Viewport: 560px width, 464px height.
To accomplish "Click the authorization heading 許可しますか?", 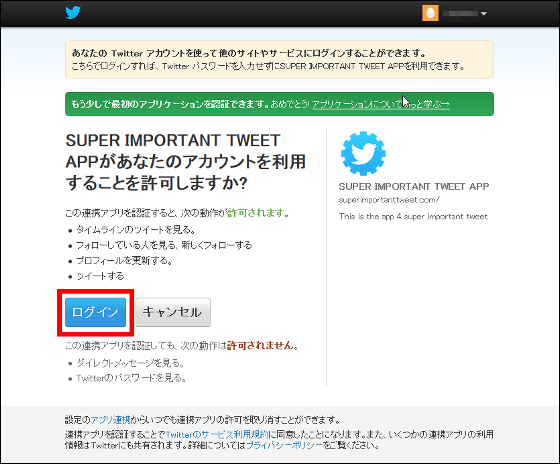I will coord(186,162).
